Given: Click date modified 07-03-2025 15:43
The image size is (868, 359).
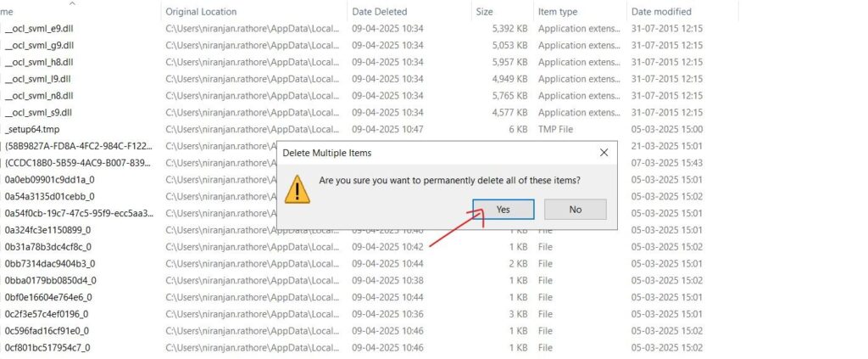Looking at the screenshot, I should (667, 163).
